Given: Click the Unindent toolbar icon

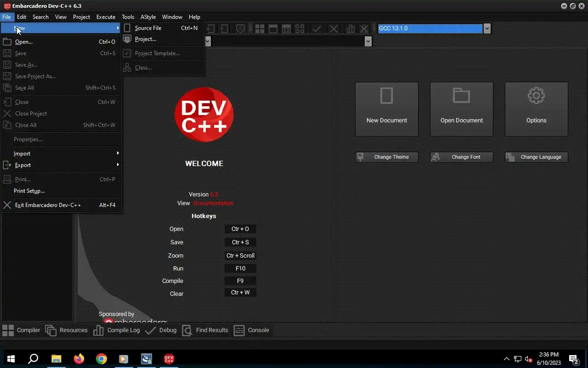Looking at the screenshot, I should tap(224, 29).
